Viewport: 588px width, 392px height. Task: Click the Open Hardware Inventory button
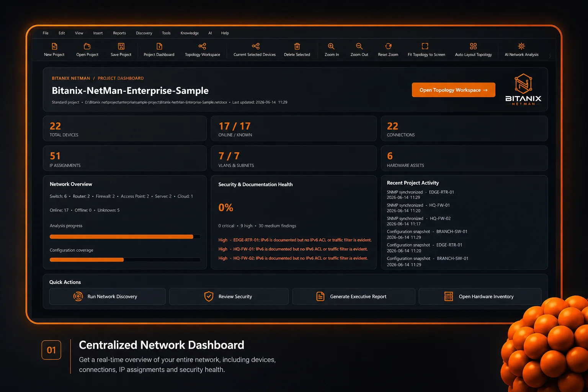480,297
